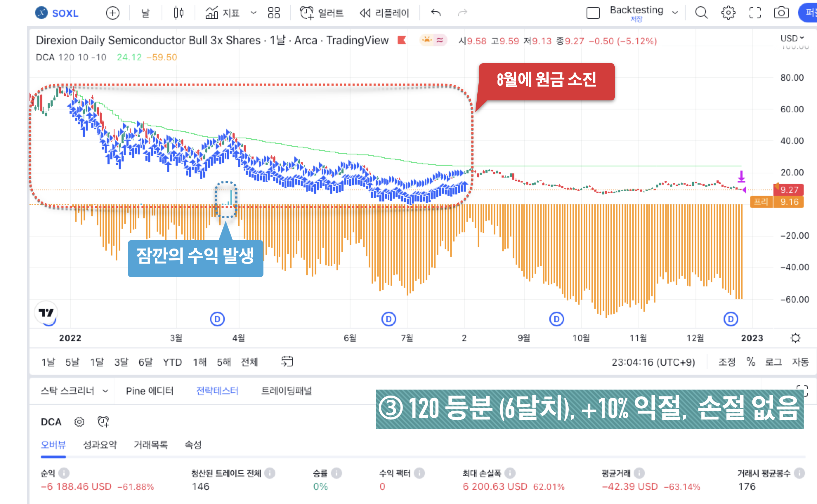Image resolution: width=817 pixels, height=504 pixels.
Task: Enable the Backtesting checkbox
Action: [x=593, y=13]
